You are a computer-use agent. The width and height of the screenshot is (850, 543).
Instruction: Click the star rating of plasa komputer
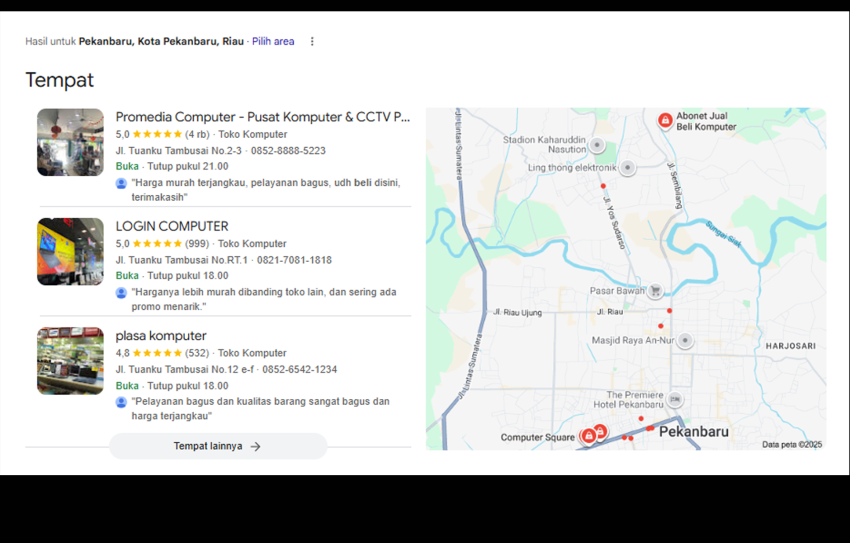click(157, 353)
